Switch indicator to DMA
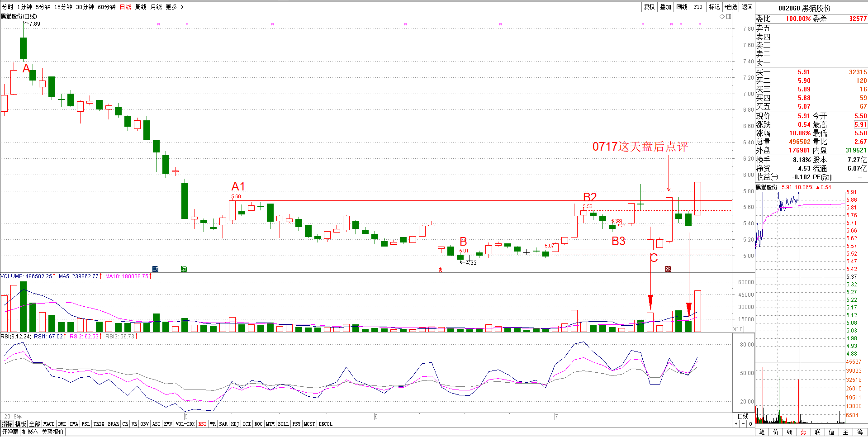Image resolution: width=868 pixels, height=437 pixels. tap(74, 424)
